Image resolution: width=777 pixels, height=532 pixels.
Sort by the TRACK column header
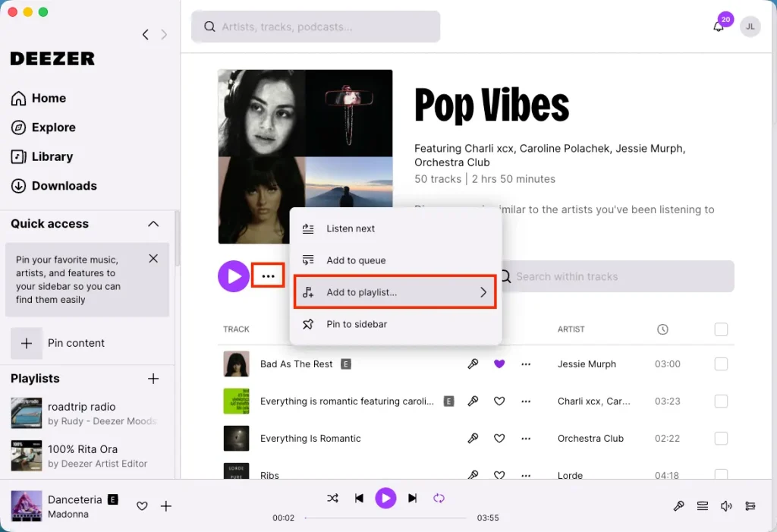[x=236, y=329]
